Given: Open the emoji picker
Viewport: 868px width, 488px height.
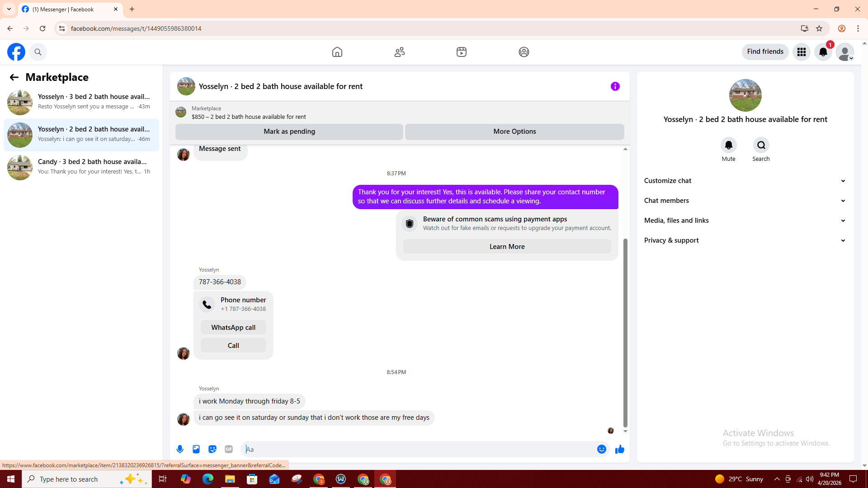Looking at the screenshot, I should point(602,449).
